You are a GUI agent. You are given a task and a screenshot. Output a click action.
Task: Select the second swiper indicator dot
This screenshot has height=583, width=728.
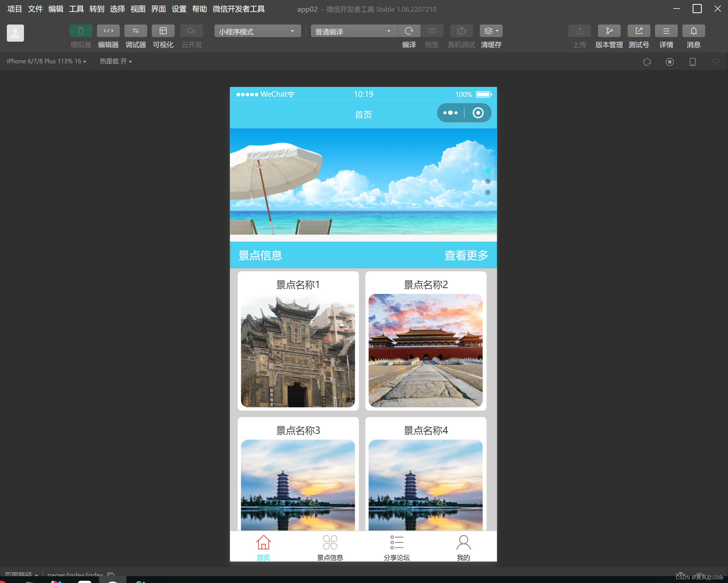tap(488, 182)
